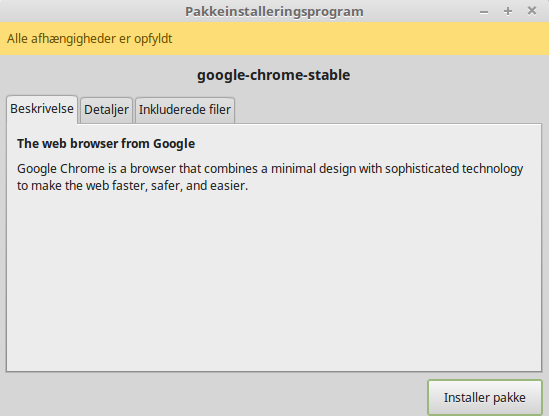Click the description line starting with Google Chrome
Screen dimensions: 549x416
coord(270,169)
